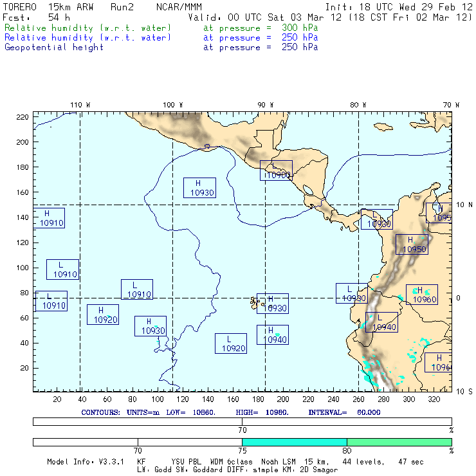Click the '300 hPa' pressure value

300,28
